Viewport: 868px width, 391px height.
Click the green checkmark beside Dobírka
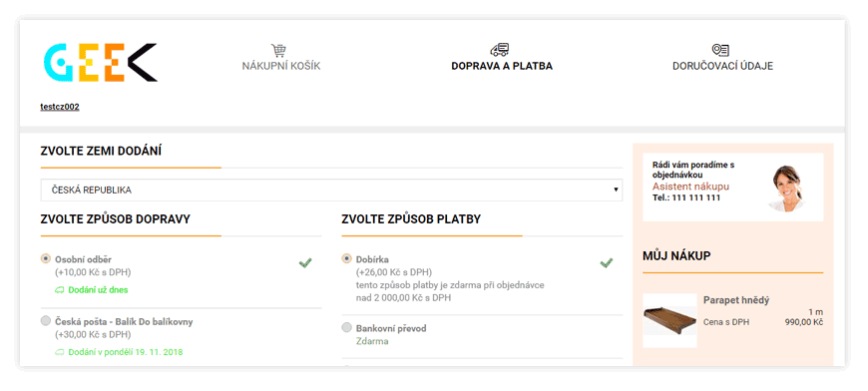point(607,262)
